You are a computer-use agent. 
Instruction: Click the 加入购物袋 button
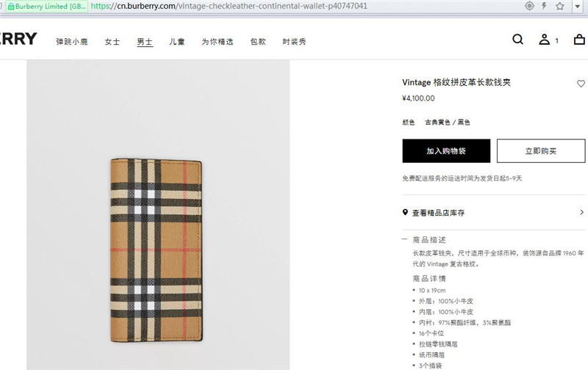pos(446,151)
